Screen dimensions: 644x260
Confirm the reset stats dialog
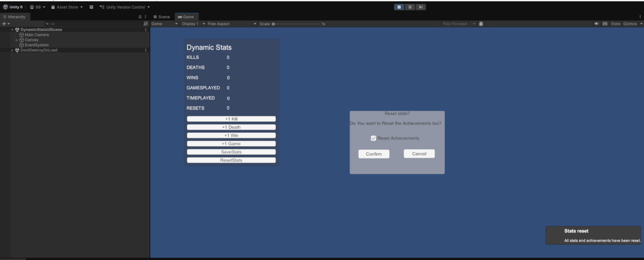click(374, 154)
